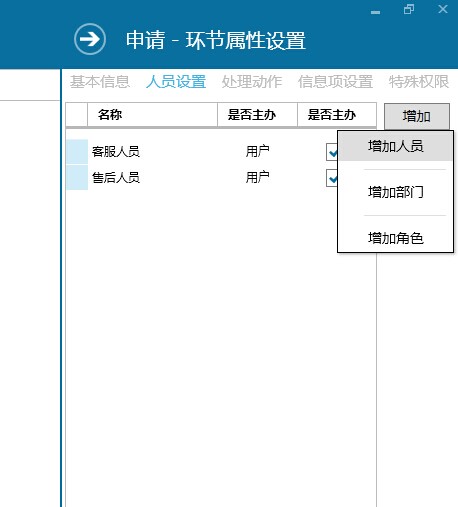
Task: Open the 增加 dropdown button
Action: [x=417, y=116]
